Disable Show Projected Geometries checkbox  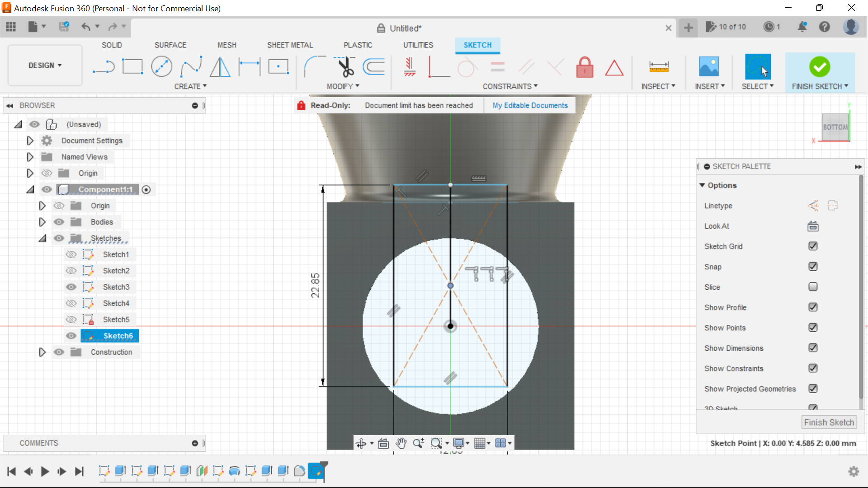pyautogui.click(x=812, y=389)
